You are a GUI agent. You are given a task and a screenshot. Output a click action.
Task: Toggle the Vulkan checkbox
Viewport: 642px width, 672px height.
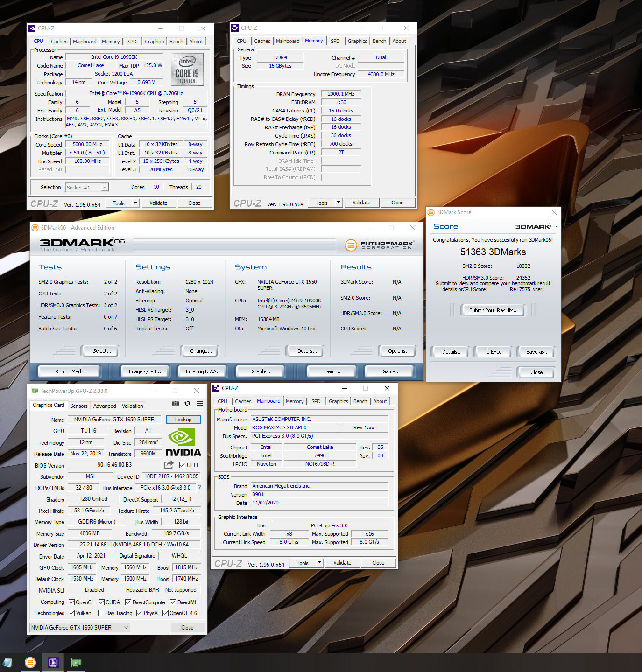coord(71,613)
